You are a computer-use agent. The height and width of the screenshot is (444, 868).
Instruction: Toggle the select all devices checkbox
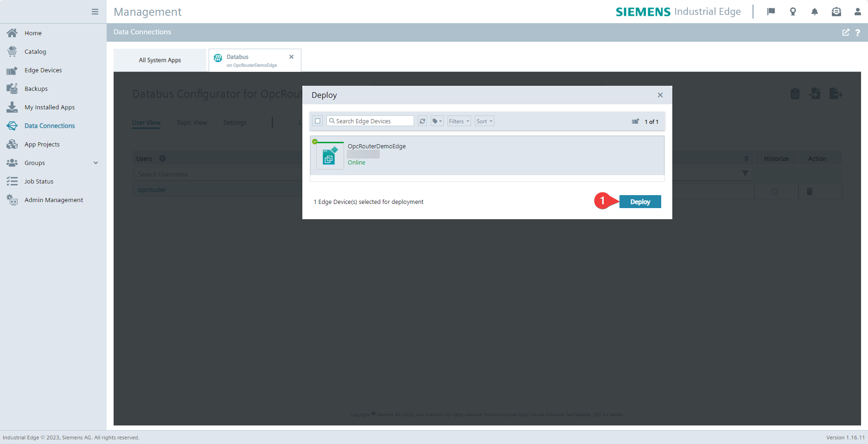point(318,121)
